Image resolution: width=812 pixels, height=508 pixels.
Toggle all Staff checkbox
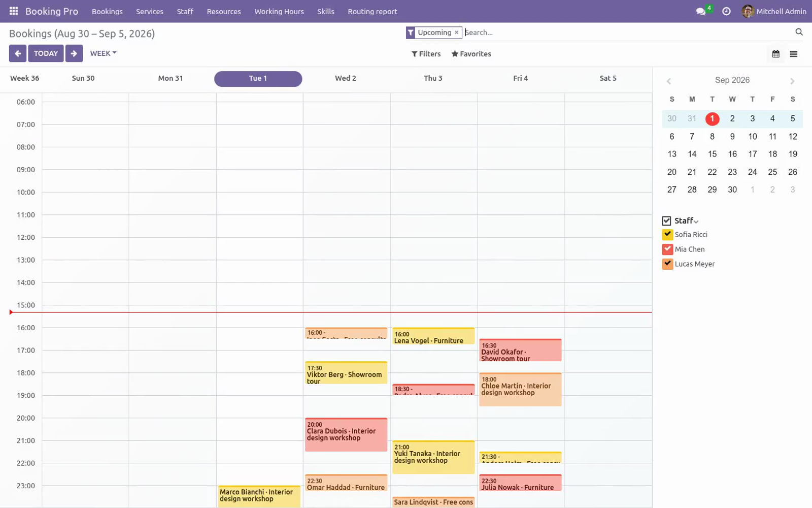[666, 221]
